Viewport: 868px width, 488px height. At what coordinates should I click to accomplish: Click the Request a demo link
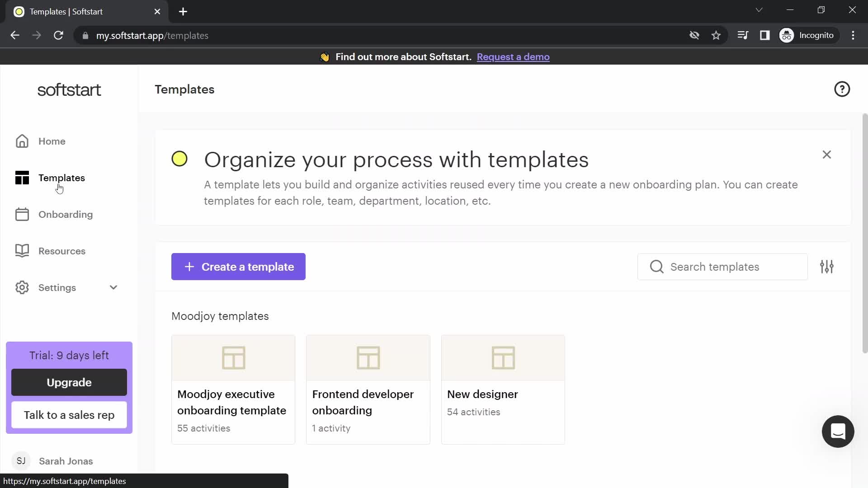(x=513, y=57)
